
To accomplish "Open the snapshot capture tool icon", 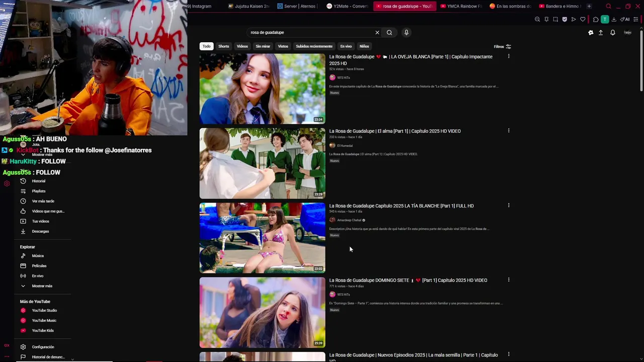I will (555, 20).
